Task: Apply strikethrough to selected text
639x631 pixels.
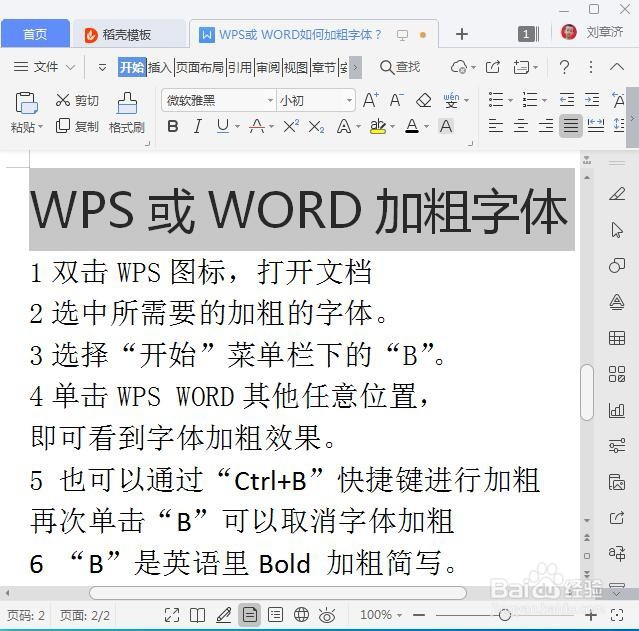Action: click(257, 126)
